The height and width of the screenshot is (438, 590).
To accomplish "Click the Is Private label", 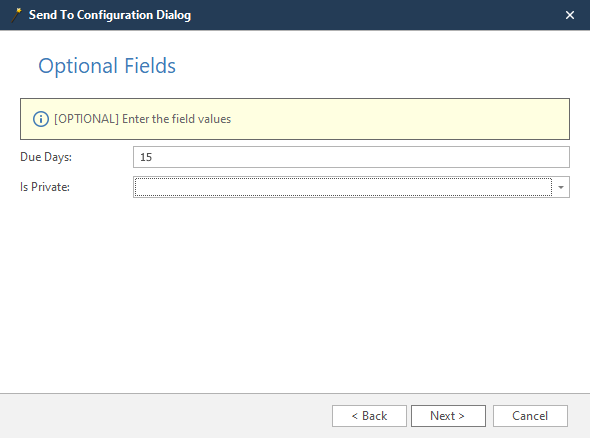I will tap(45, 187).
